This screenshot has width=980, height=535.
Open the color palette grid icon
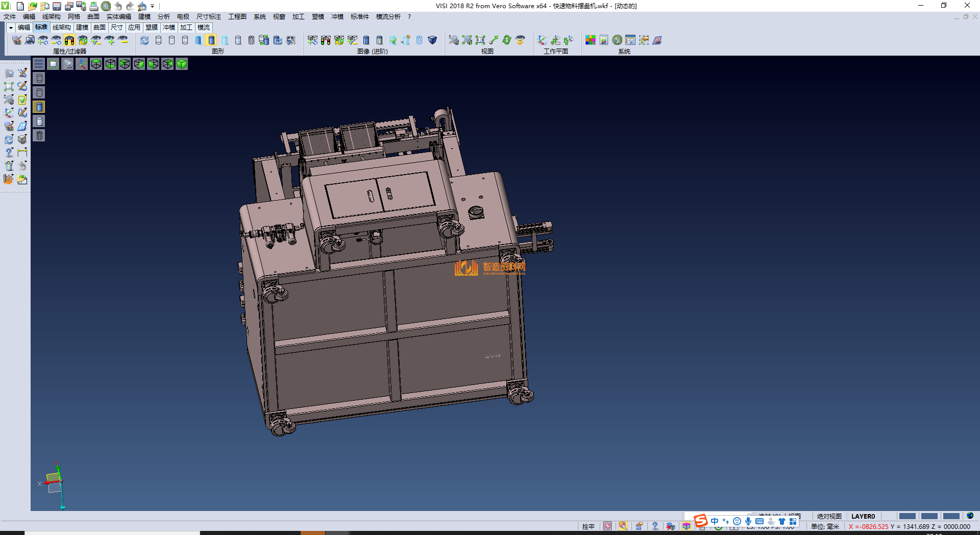click(x=591, y=40)
